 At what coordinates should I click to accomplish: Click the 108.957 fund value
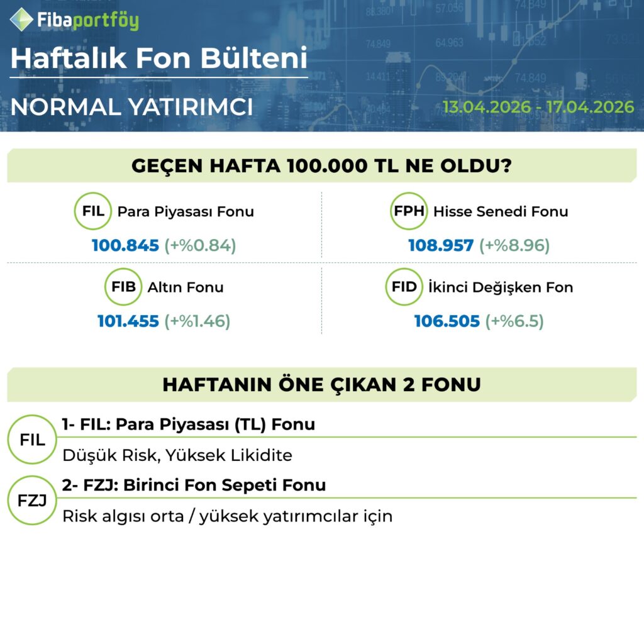(x=440, y=245)
